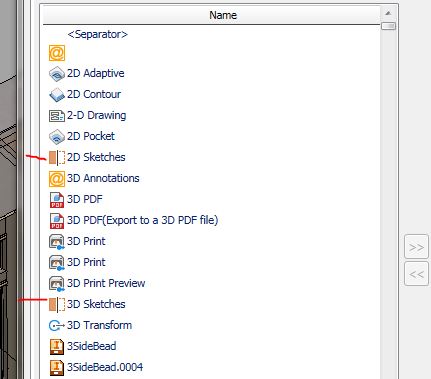Select the 2D Pocket text label
The height and width of the screenshot is (379, 431).
(91, 136)
